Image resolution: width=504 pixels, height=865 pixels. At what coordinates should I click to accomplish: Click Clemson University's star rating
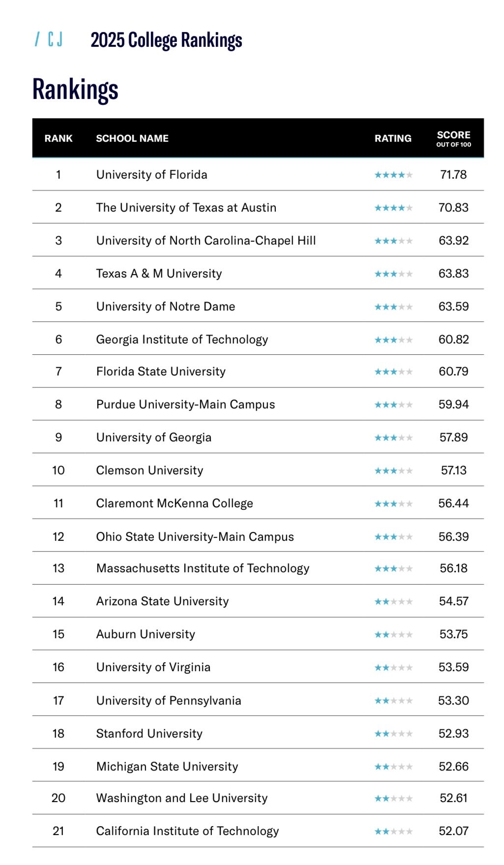point(393,471)
